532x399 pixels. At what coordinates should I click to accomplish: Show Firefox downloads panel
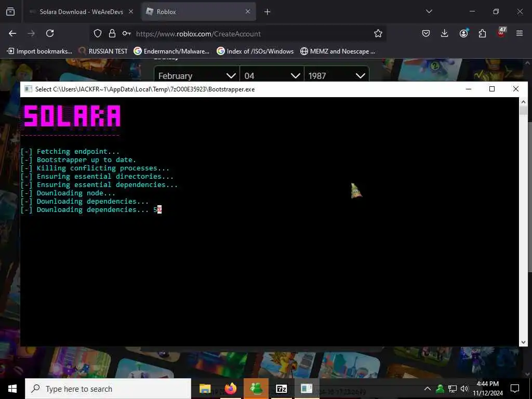pyautogui.click(x=445, y=33)
